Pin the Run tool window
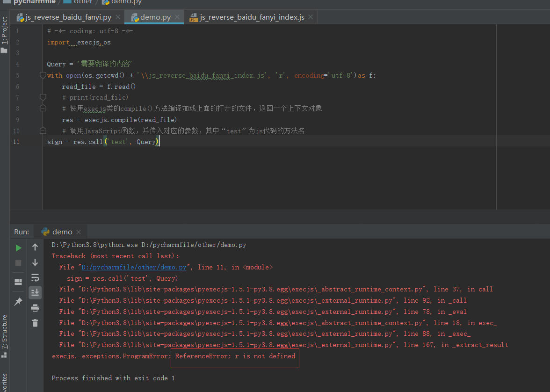 (18, 301)
